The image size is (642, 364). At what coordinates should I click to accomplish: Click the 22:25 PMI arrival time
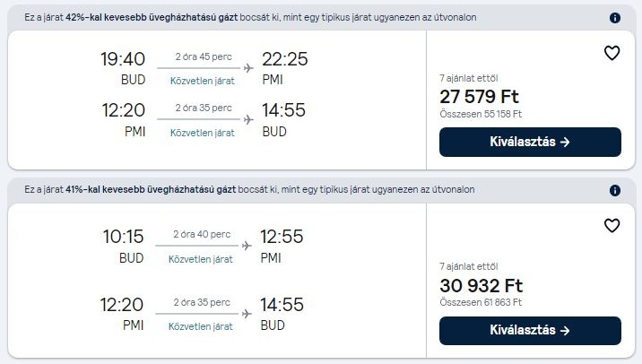pos(284,59)
